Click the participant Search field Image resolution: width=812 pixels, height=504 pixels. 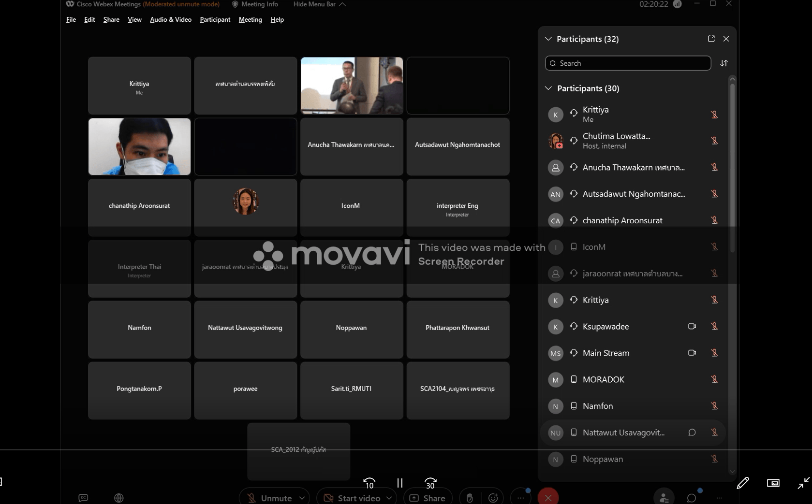tap(628, 63)
